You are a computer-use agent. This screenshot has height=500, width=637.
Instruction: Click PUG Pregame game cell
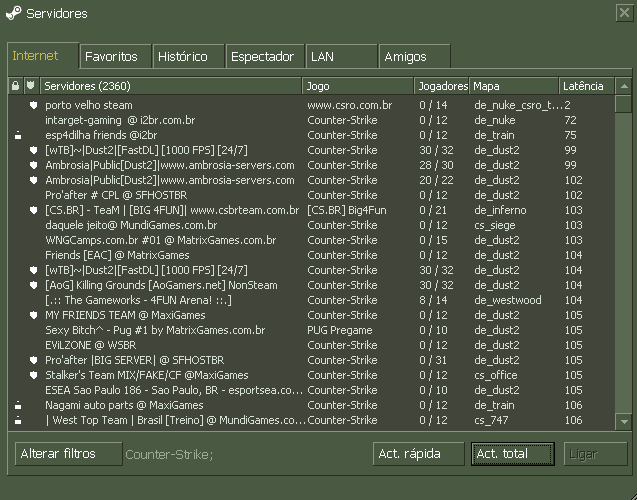(340, 330)
